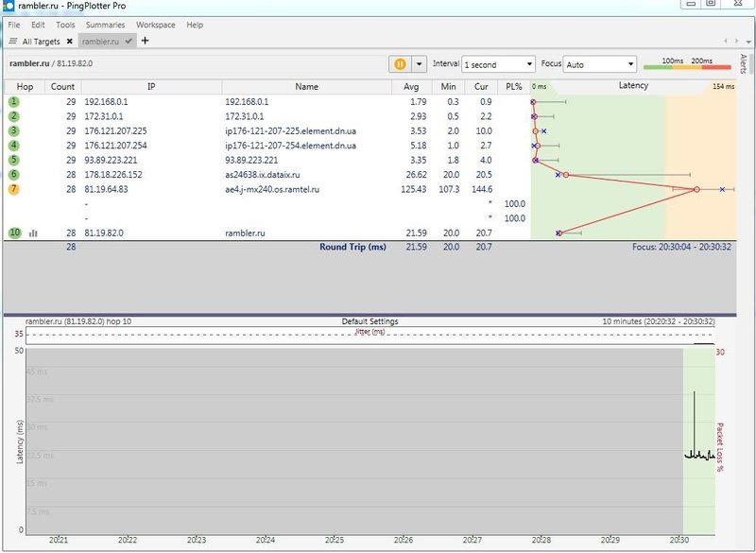Select the hop 6 green circle icon
756x553 pixels.
pos(13,175)
